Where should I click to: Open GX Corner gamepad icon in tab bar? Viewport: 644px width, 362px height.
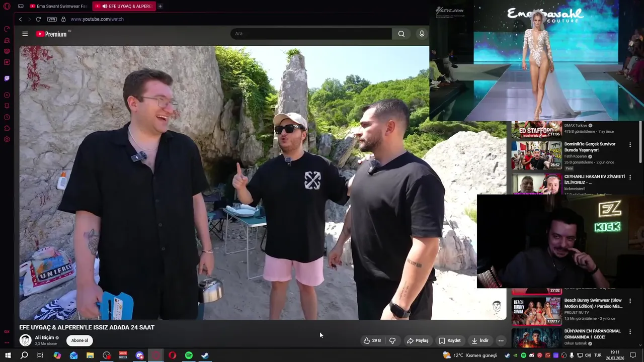point(21,6)
